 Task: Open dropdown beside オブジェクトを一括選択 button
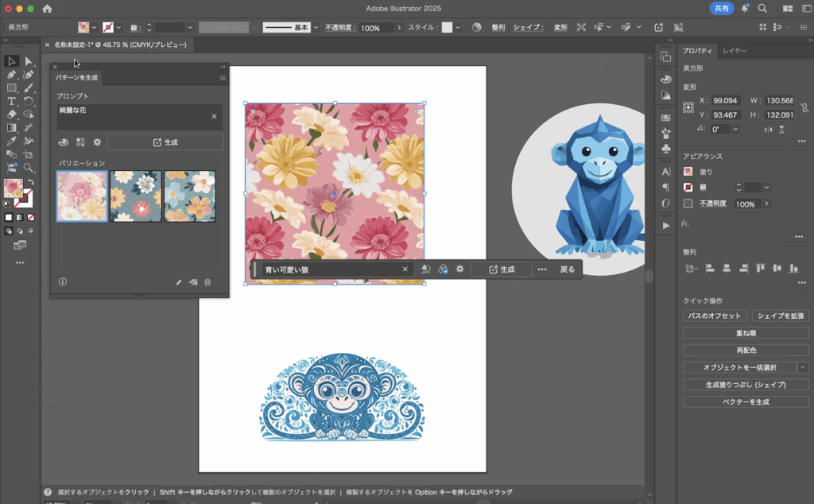point(803,367)
